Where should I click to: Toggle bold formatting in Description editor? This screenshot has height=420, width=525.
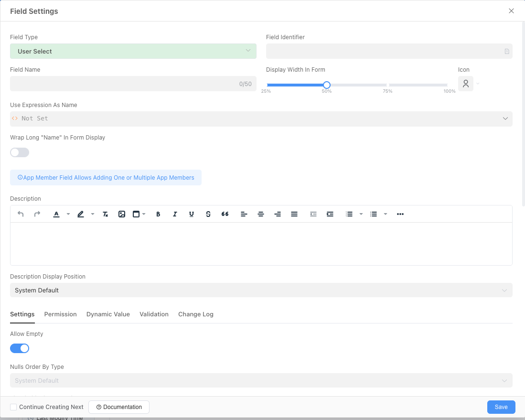[x=158, y=214]
